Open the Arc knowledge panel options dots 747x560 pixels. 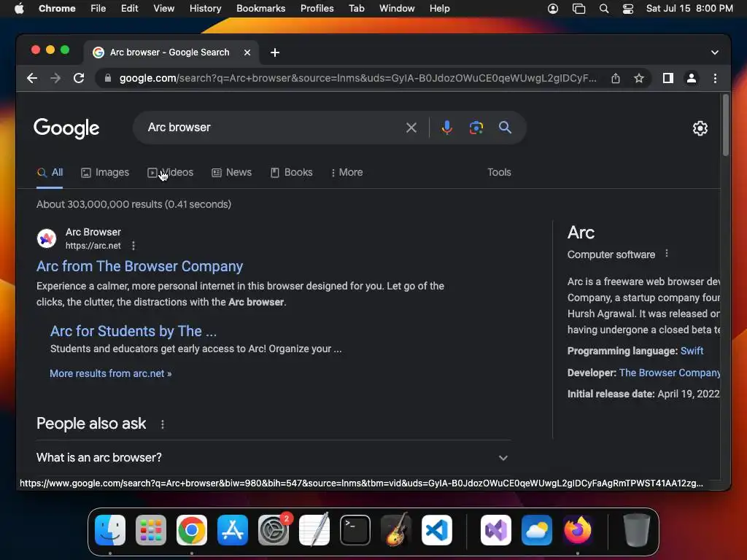pyautogui.click(x=667, y=254)
